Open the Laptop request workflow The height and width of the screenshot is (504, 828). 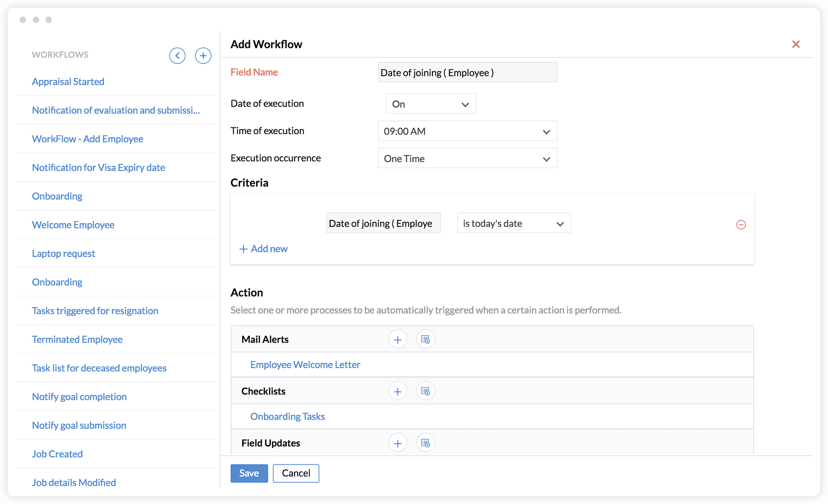[63, 253]
